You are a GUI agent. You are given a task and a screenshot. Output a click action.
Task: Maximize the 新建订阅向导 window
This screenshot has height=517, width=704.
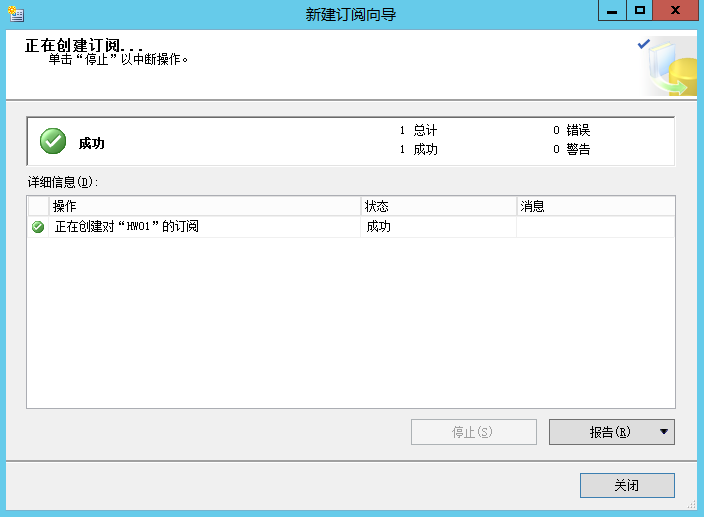[640, 10]
